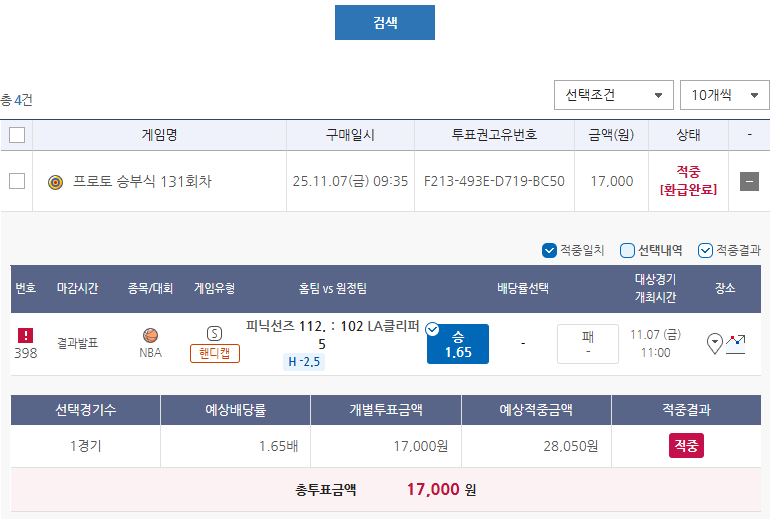This screenshot has height=519, width=774.
Task: Click the circled S game type icon
Action: click(214, 334)
